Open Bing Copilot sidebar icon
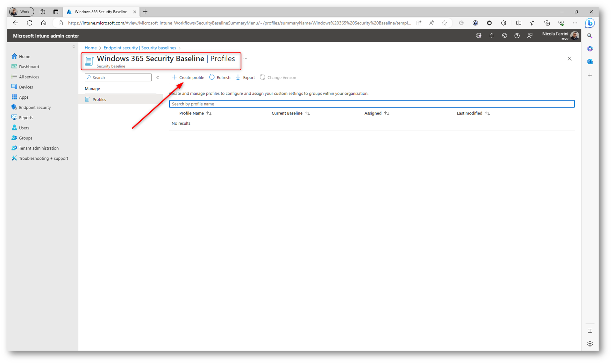The image size is (612, 364). 590,23
